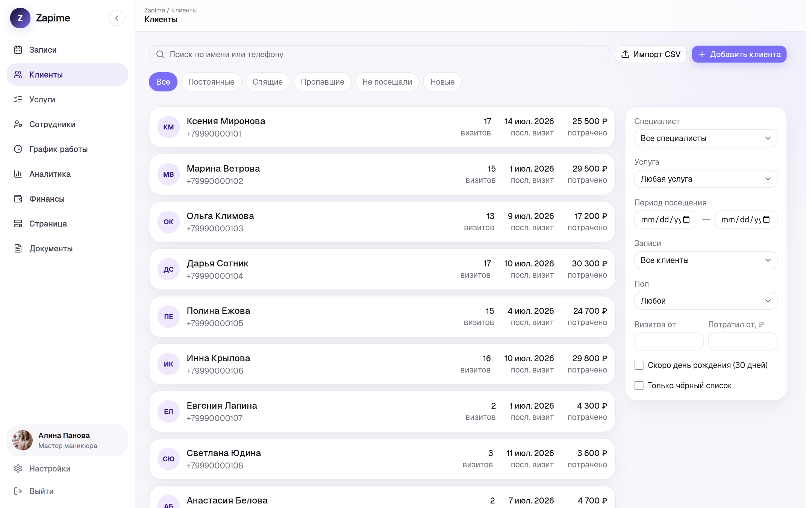Open Ксения Миронова client card
812x508 pixels.
point(382,127)
